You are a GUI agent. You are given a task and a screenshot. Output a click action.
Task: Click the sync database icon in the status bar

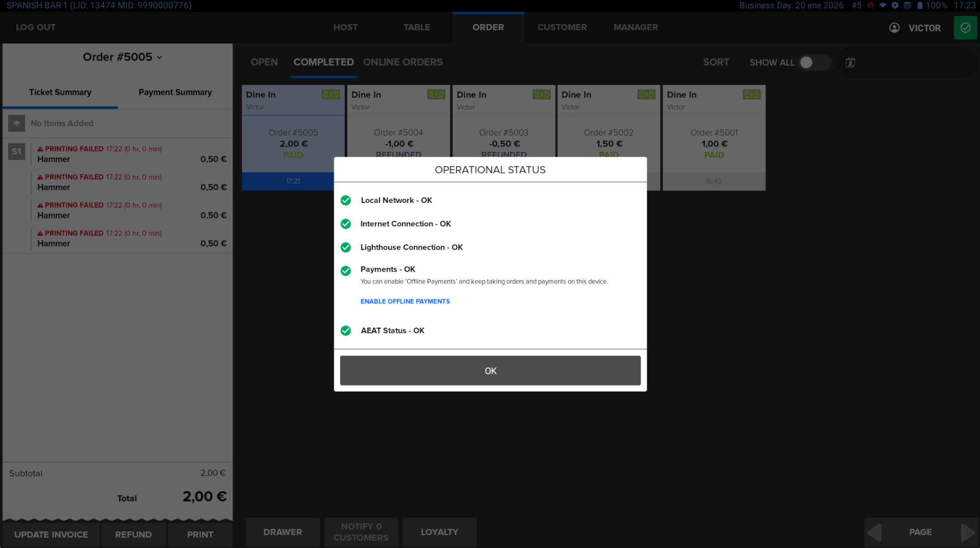[908, 5]
